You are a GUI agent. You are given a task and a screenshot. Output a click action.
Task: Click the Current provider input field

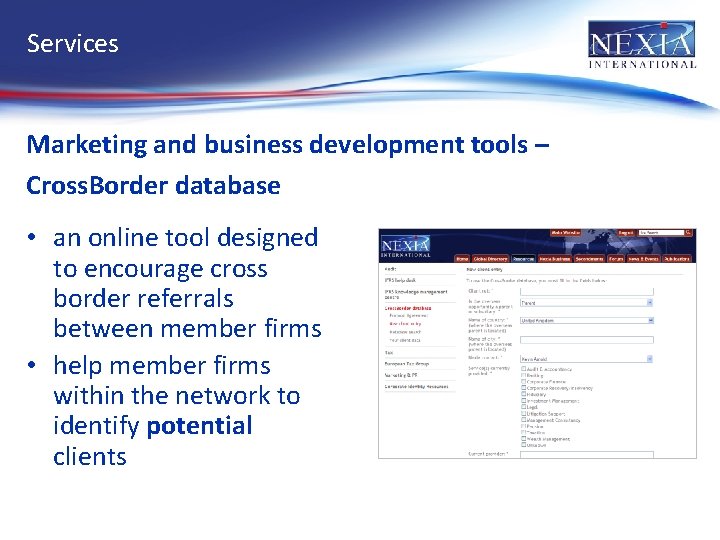click(587, 455)
